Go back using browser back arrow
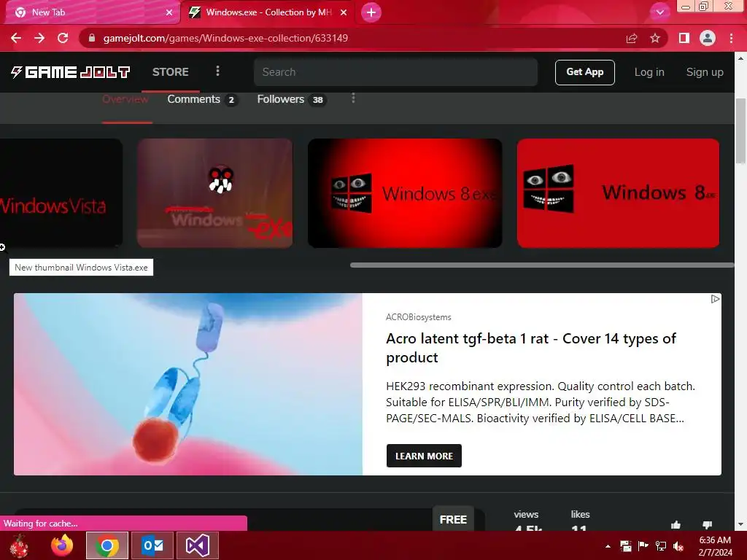Viewport: 747px width, 560px height. point(16,38)
